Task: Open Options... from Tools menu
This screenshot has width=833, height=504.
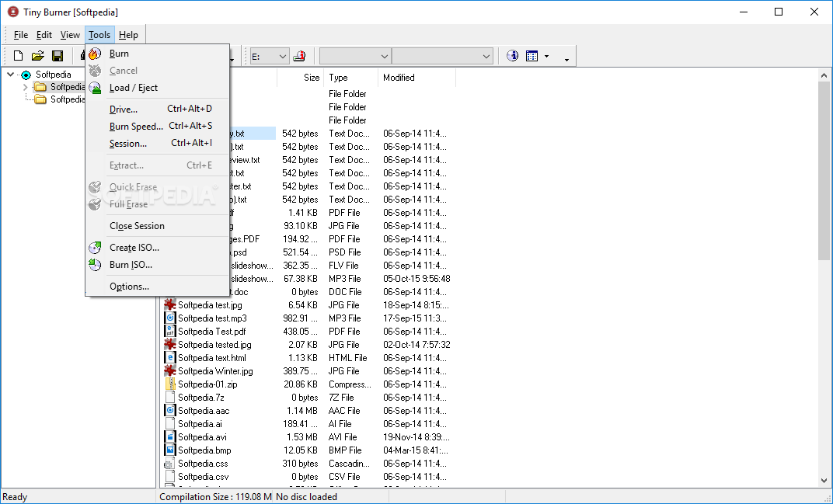Action: [x=157, y=287]
